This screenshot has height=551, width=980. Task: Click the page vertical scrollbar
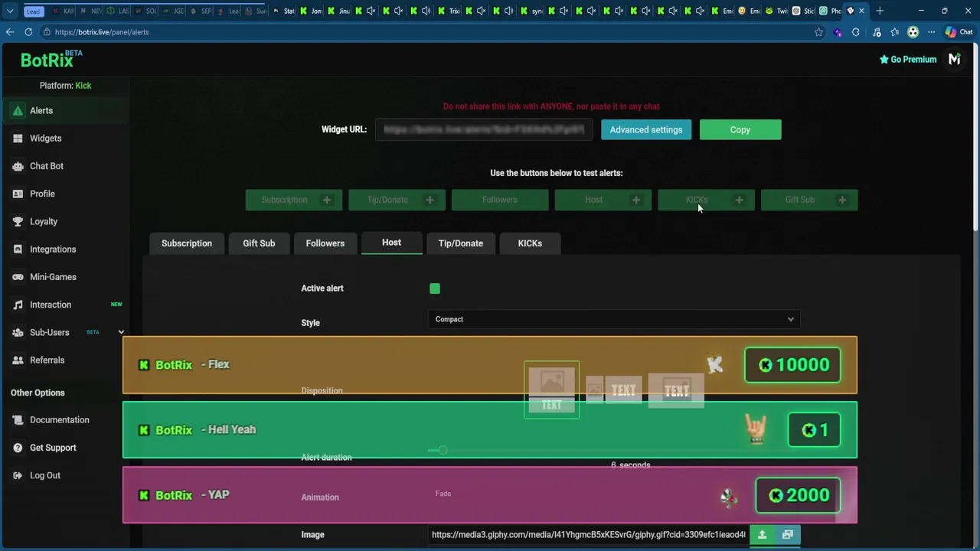[976, 138]
